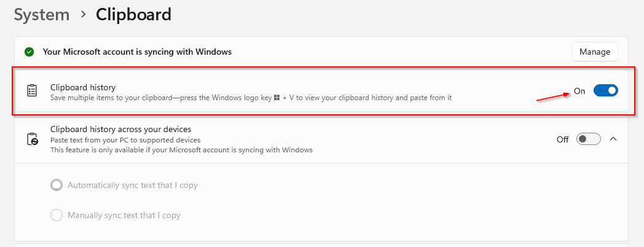Click the Save multiple items description text
This screenshot has height=247, width=644.
251,98
